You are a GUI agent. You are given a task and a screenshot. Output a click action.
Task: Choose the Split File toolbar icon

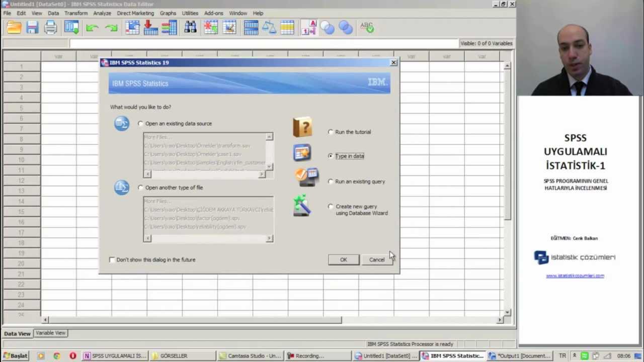tap(251, 27)
